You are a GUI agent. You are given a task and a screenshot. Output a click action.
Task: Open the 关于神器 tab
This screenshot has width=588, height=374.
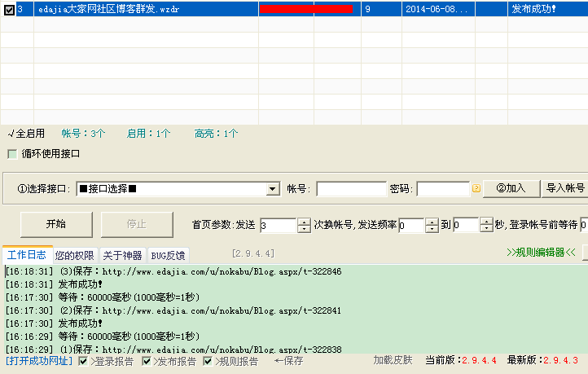122,256
